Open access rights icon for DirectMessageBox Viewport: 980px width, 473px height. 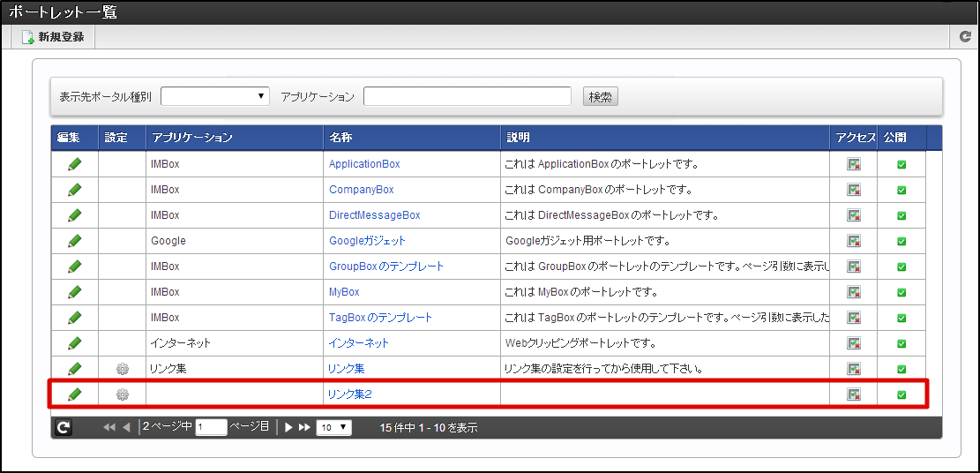coord(854,215)
